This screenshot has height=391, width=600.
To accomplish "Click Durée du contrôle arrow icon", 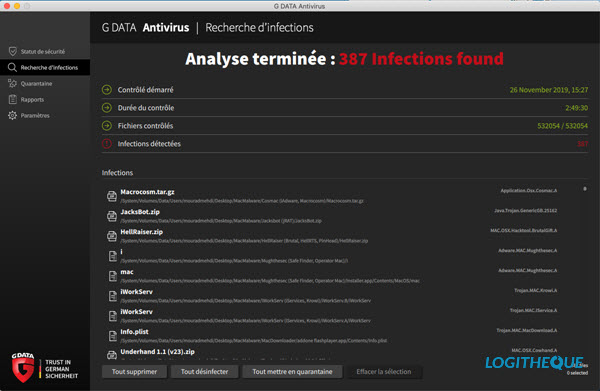I will coord(107,108).
